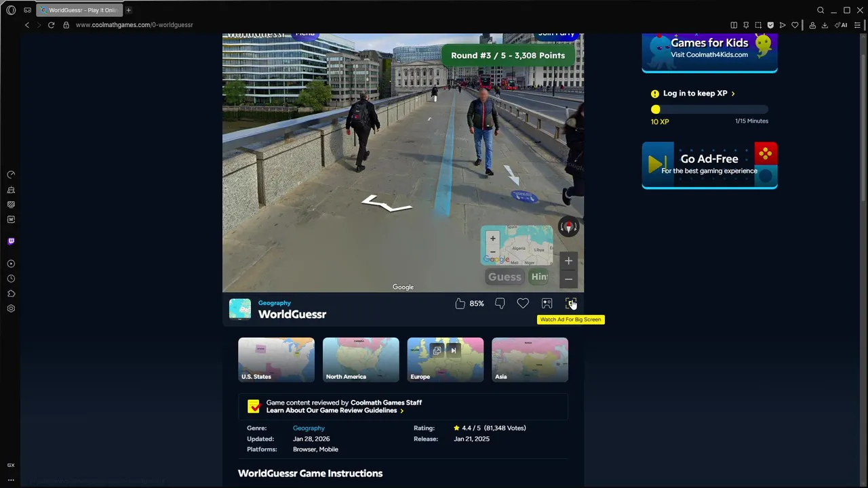
Task: Open the profile account icon
Action: 812,25
